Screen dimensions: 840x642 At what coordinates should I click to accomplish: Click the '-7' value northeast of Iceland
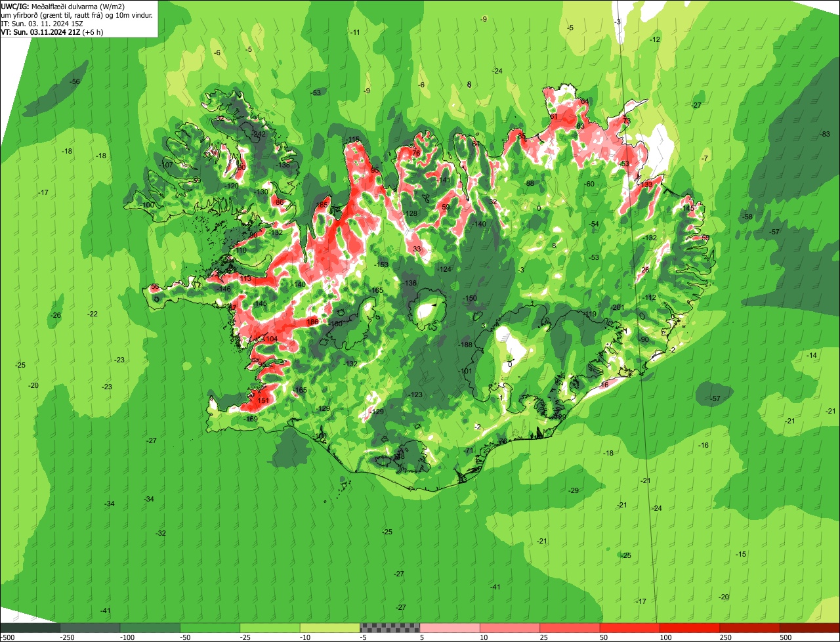click(704, 159)
